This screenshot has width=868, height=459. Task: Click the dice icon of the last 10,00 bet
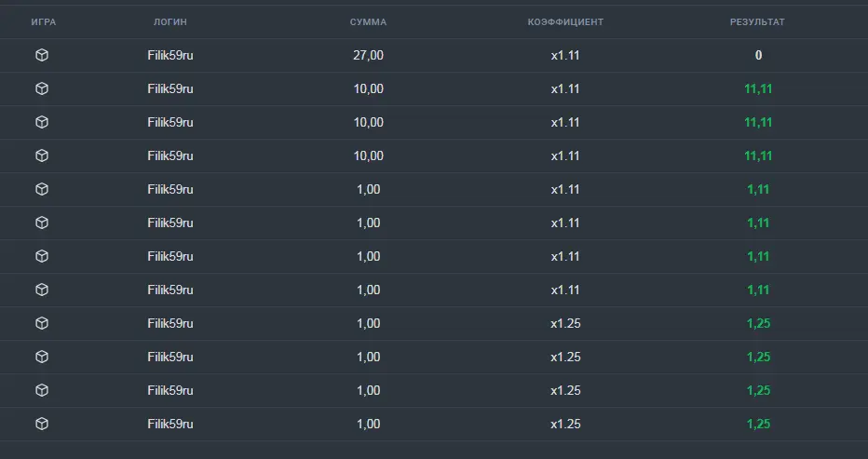pos(42,155)
